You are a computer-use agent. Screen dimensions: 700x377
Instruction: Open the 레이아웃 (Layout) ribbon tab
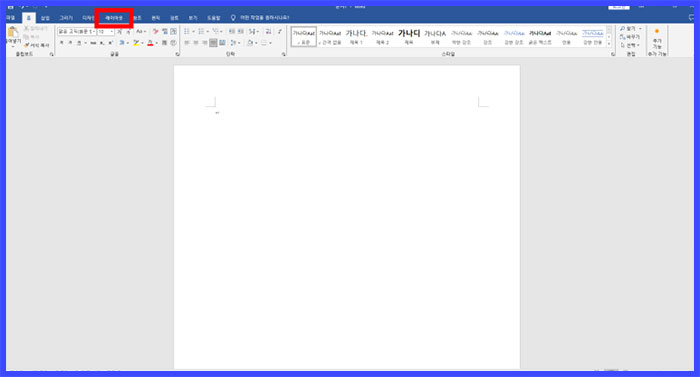click(114, 18)
